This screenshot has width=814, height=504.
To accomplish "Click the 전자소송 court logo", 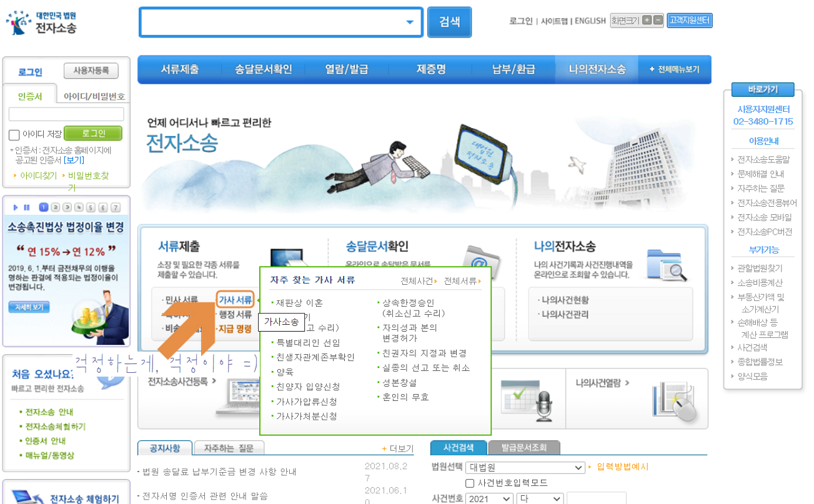I will point(42,22).
